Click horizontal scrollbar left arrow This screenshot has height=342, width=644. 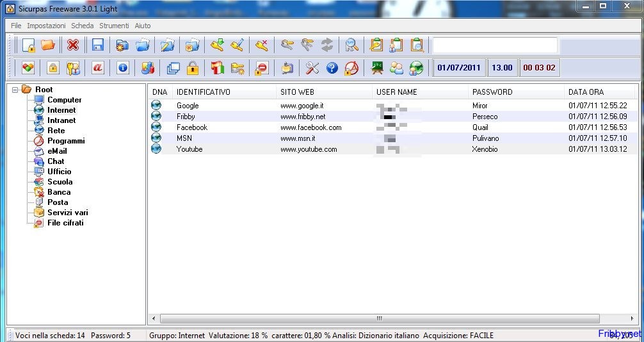[154, 318]
